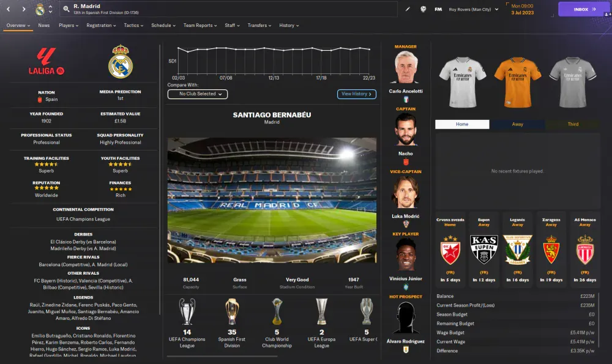Click the Crvena zvezda fixture badge
The width and height of the screenshot is (612, 364).
point(450,250)
